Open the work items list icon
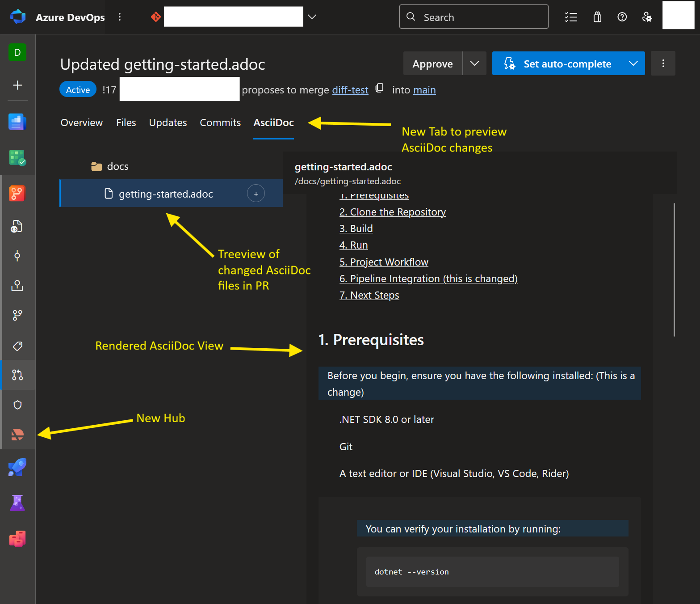 pyautogui.click(x=571, y=17)
